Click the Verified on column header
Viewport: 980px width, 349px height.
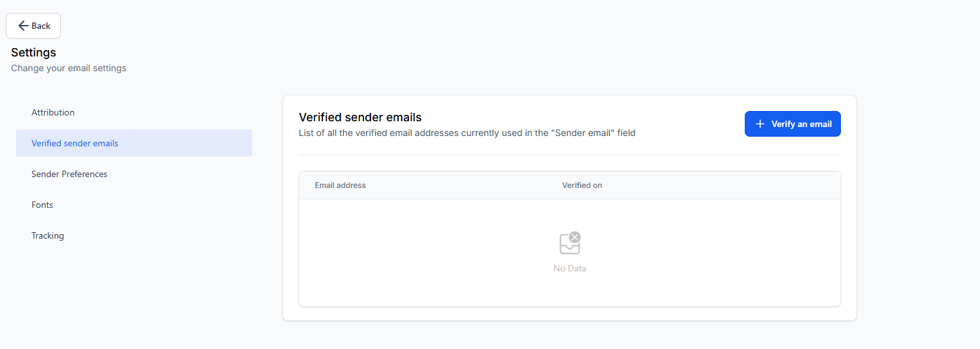[x=582, y=185]
